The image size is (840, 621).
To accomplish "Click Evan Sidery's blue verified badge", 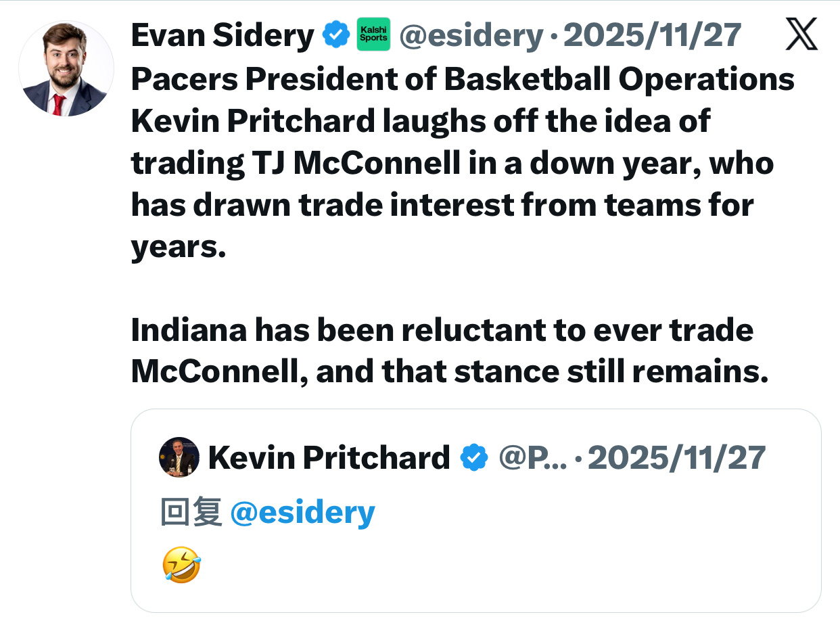I will click(x=335, y=35).
